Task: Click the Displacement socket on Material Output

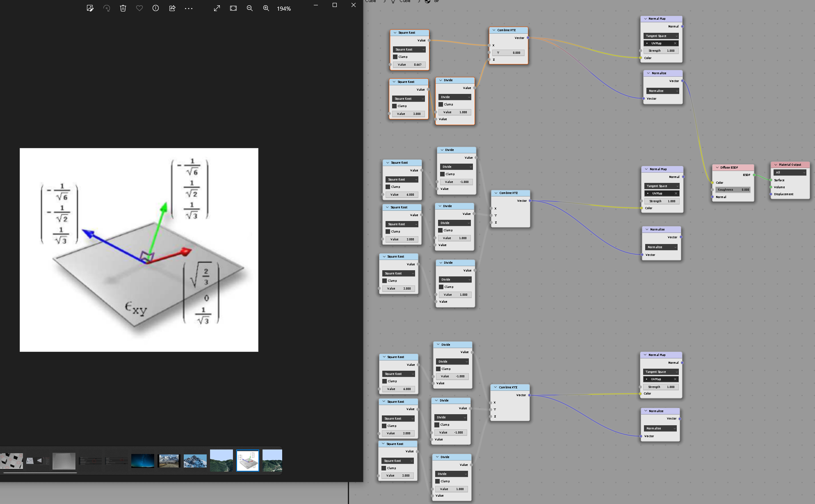Action: [x=771, y=194]
